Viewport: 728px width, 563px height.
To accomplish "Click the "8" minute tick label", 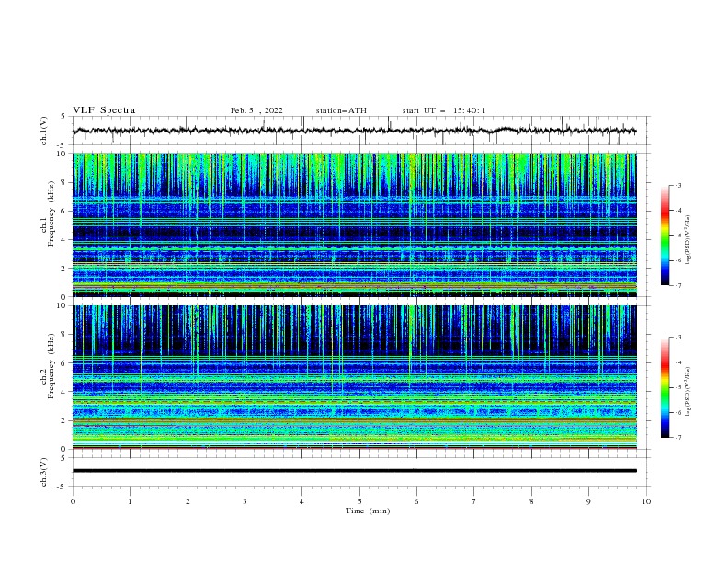I will click(531, 501).
